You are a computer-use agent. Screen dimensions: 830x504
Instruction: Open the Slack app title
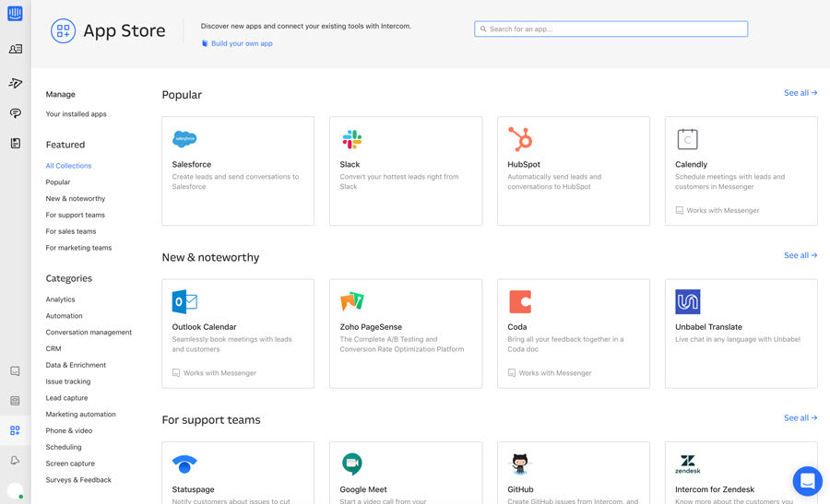350,165
